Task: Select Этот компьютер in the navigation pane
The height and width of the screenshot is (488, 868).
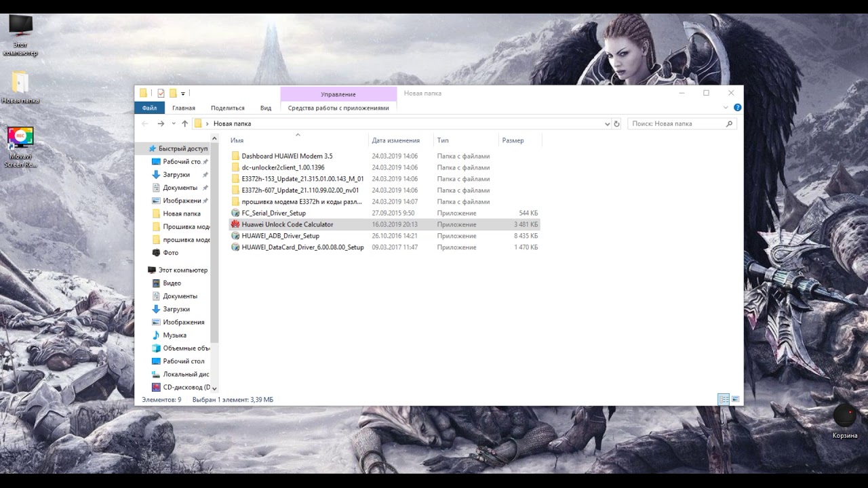Action: tap(178, 270)
